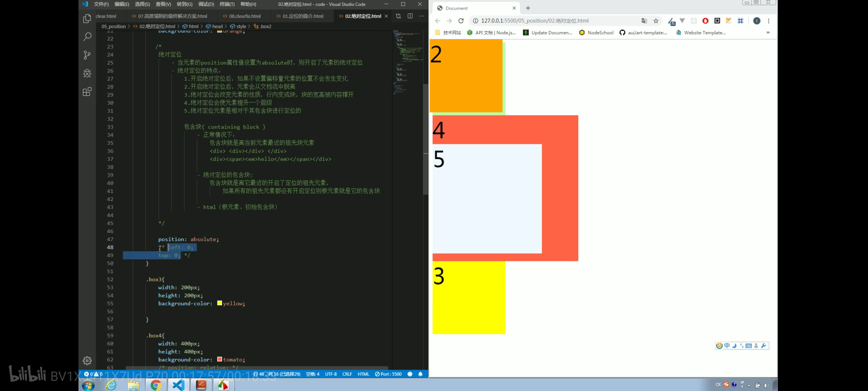
Task: Open the 查看(V) menu
Action: (163, 4)
